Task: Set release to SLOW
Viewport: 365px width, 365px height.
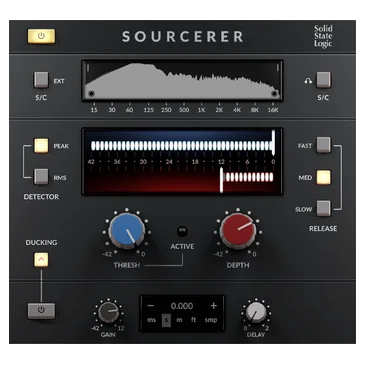Action: (x=323, y=208)
